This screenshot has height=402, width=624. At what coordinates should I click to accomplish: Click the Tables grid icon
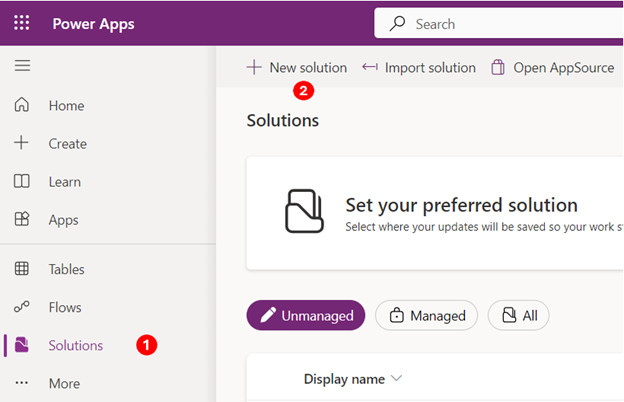tap(21, 269)
